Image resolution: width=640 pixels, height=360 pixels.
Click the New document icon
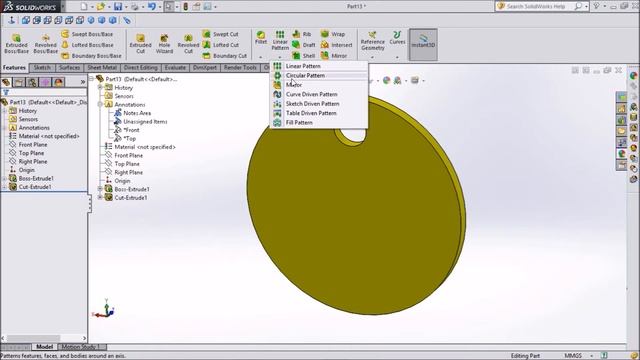click(84, 7)
